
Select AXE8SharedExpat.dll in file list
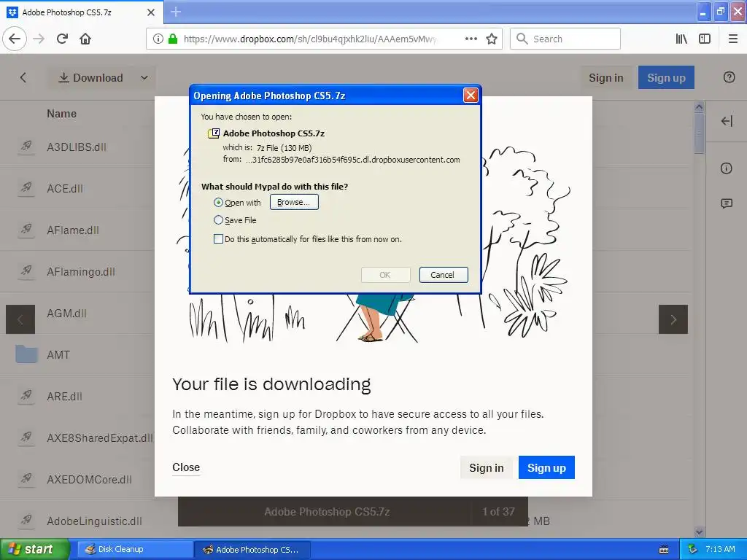[x=99, y=438]
